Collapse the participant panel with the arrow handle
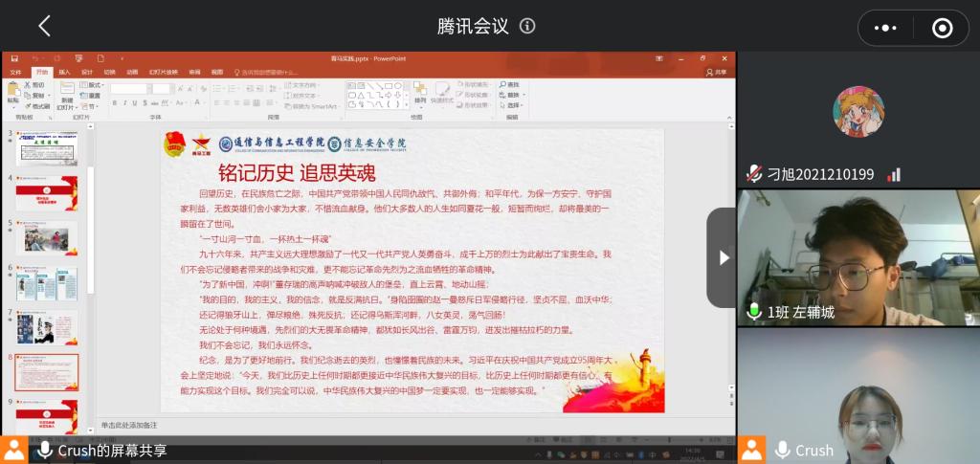Image resolution: width=980 pixels, height=464 pixels. [x=723, y=257]
